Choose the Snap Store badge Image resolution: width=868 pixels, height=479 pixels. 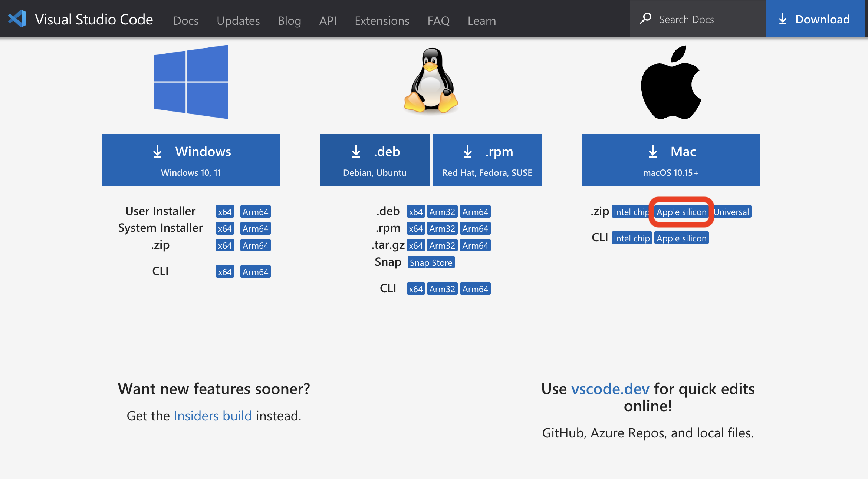point(431,262)
